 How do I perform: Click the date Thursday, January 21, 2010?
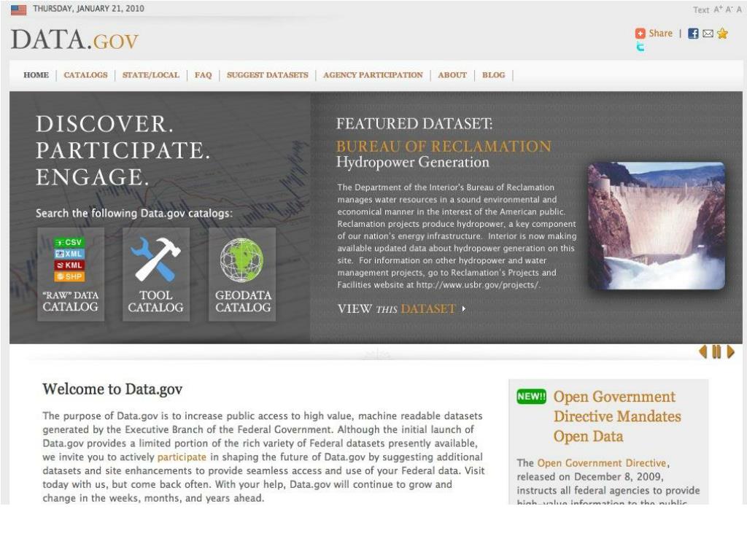pyautogui.click(x=88, y=9)
